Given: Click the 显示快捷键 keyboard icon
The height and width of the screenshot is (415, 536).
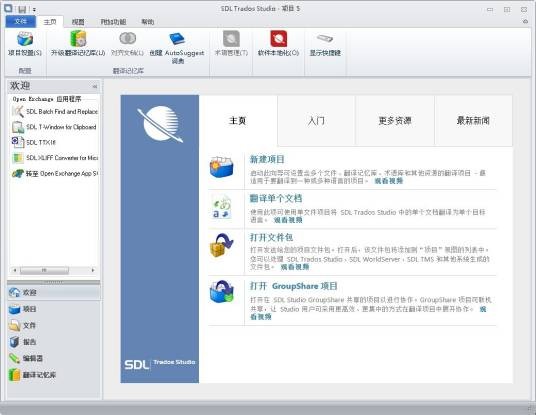Looking at the screenshot, I should tap(325, 38).
